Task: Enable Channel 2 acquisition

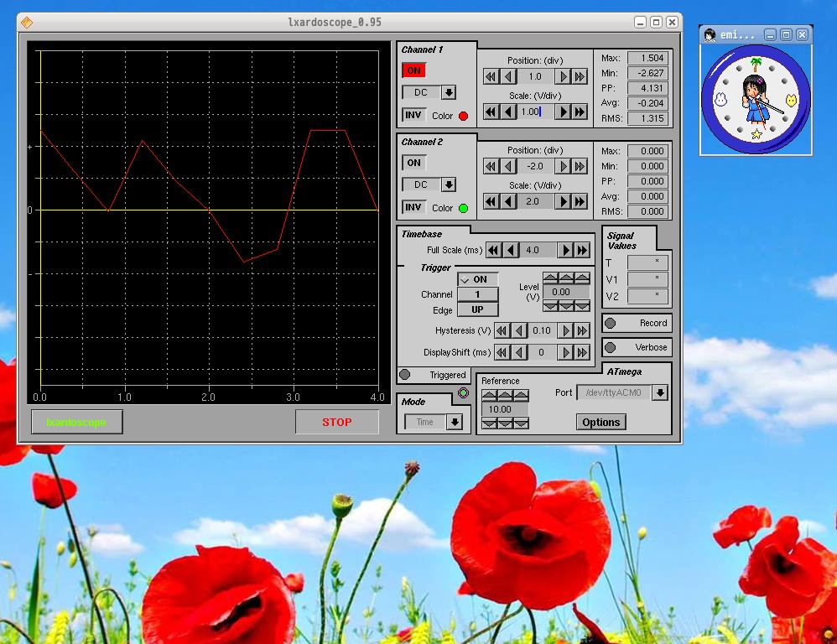Action: [413, 163]
